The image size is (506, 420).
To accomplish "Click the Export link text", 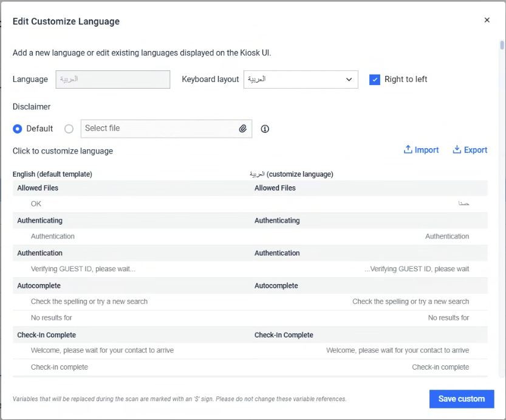I will point(476,150).
